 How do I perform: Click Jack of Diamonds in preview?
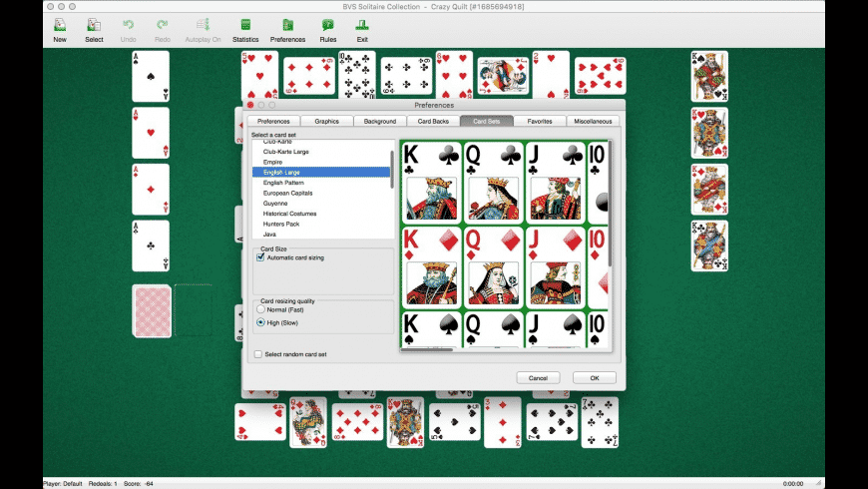click(x=556, y=267)
